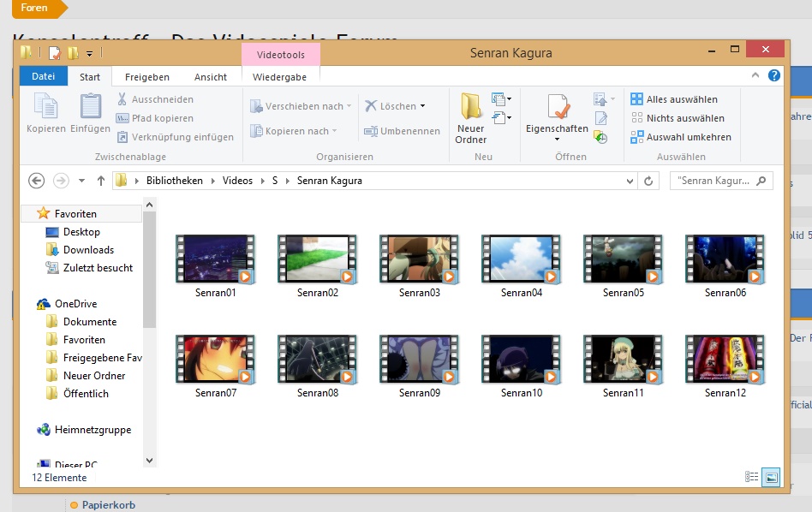
Task: Switch to the Start tab
Action: 90,77
